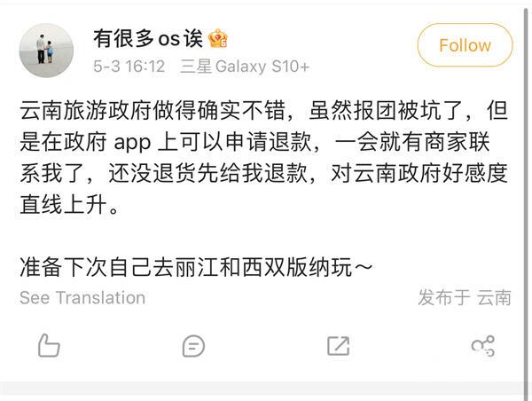Select the 发布于 云南 location label

coord(464,297)
